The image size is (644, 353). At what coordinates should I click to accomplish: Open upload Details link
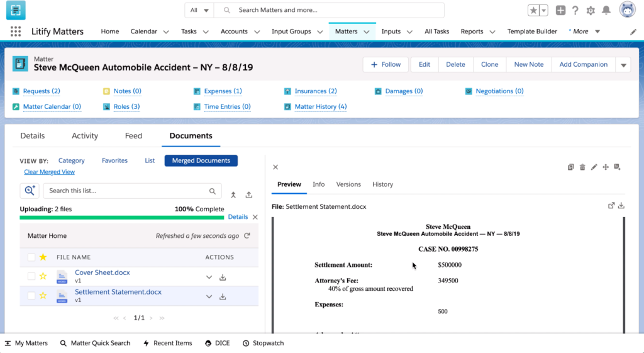238,217
